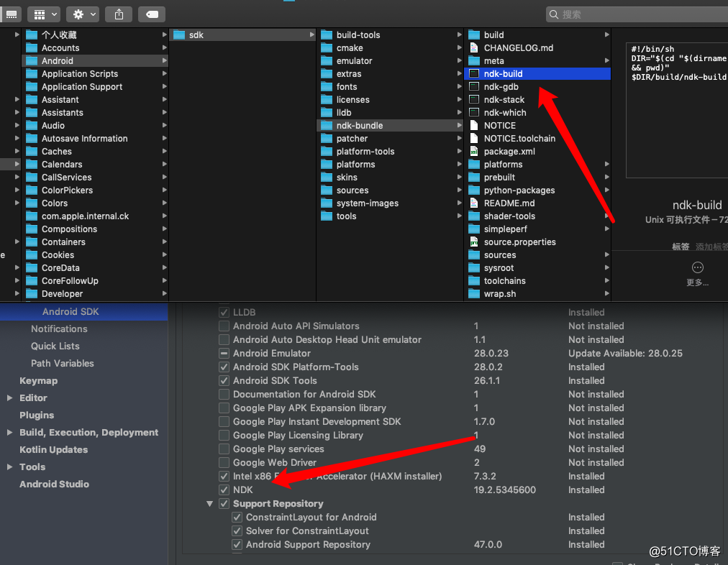Screen dimensions: 728x565
Task: Open Android Studio settings page
Action: pyautogui.click(x=55, y=484)
